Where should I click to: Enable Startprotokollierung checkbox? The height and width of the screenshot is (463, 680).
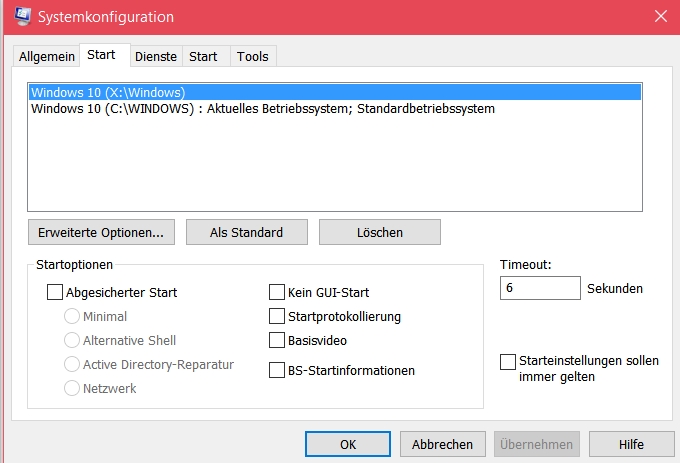click(x=277, y=316)
